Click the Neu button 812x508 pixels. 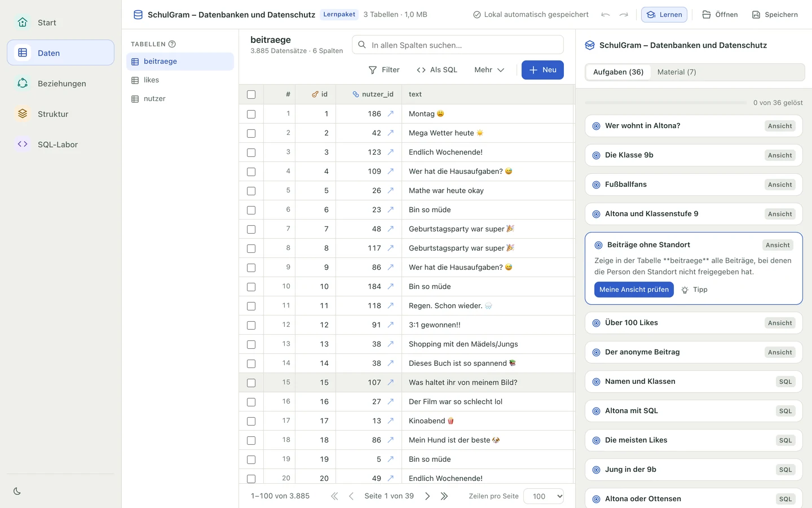tap(542, 70)
